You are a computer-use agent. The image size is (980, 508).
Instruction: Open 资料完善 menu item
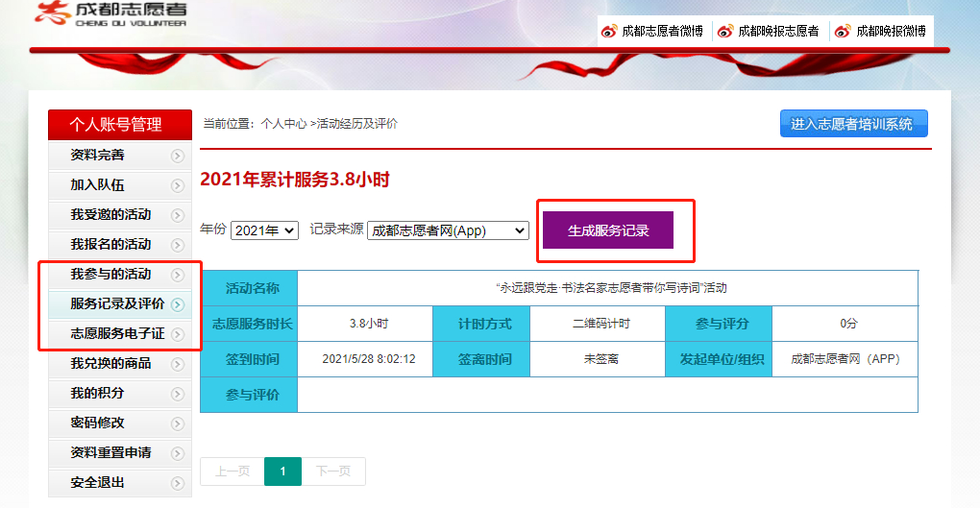120,155
